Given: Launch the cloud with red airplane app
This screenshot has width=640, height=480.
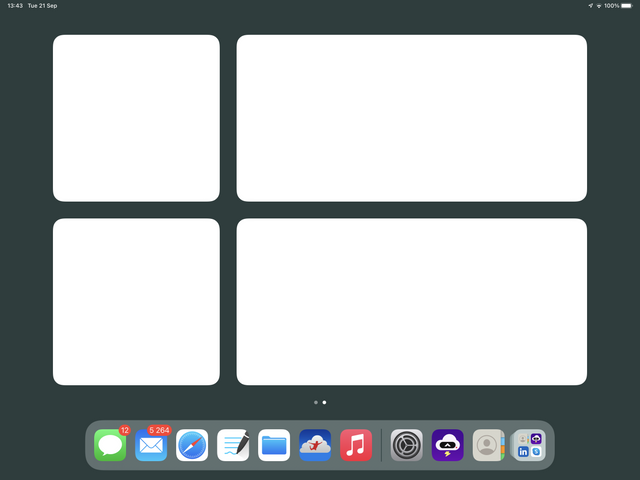Looking at the screenshot, I should click(x=315, y=445).
